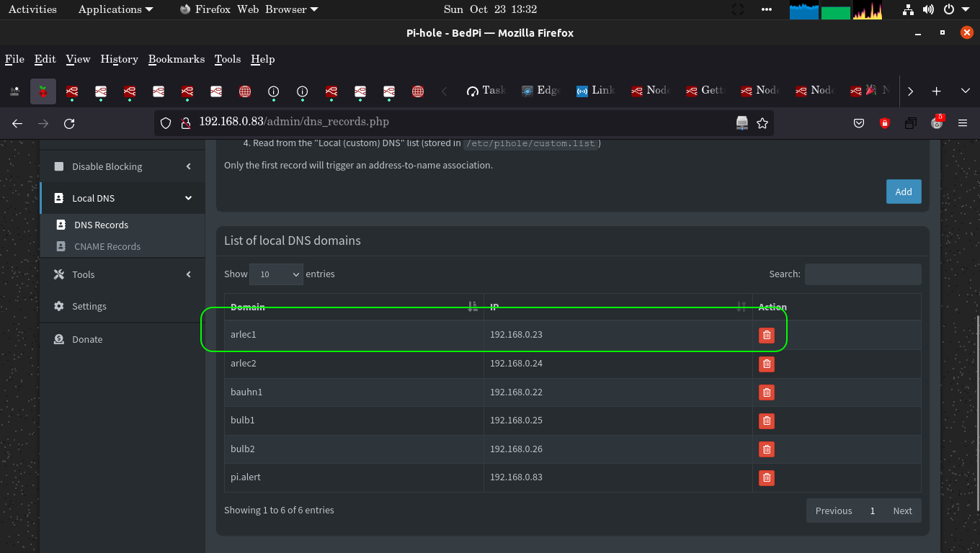This screenshot has width=980, height=553.
Task: Go to Previous page of entries
Action: point(834,511)
